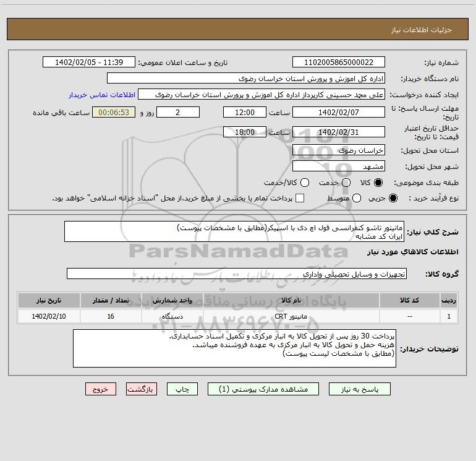476x461 pixels.
Task: Click the remaining time field 00:06:53
Action: pyautogui.click(x=114, y=112)
